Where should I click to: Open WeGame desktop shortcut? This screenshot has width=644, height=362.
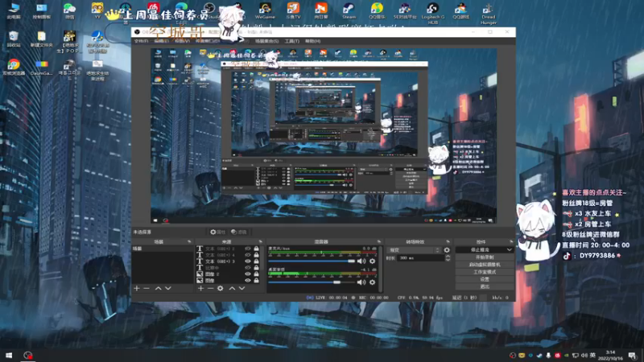265,11
